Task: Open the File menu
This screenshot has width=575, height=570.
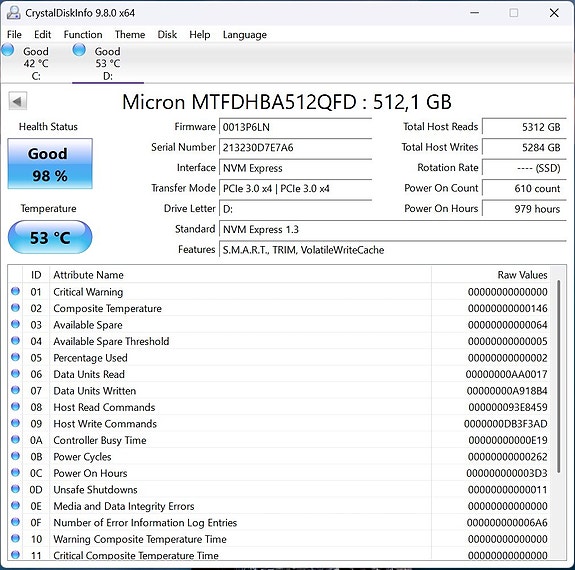Action: [14, 34]
